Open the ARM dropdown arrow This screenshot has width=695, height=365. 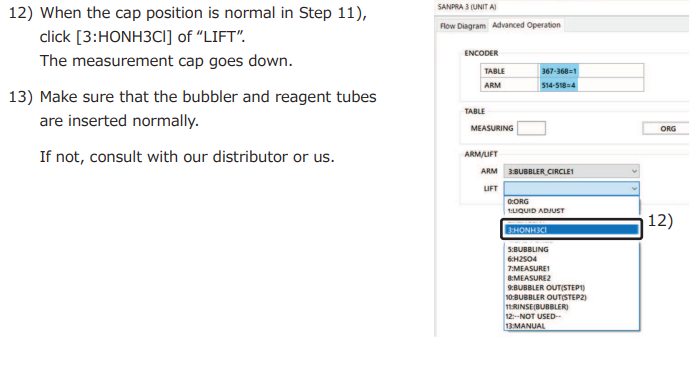tap(634, 171)
